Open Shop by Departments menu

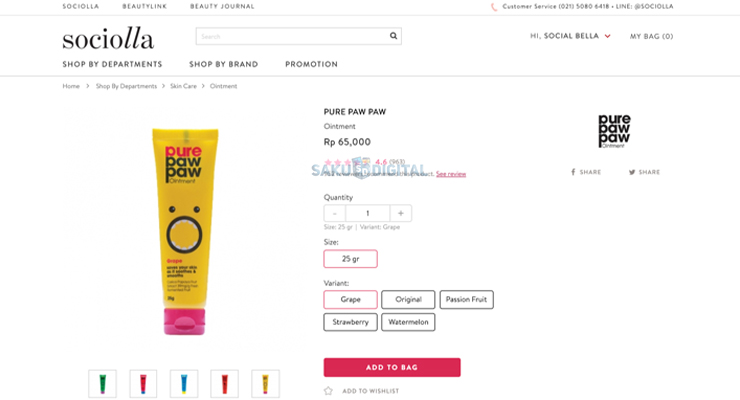pyautogui.click(x=112, y=64)
